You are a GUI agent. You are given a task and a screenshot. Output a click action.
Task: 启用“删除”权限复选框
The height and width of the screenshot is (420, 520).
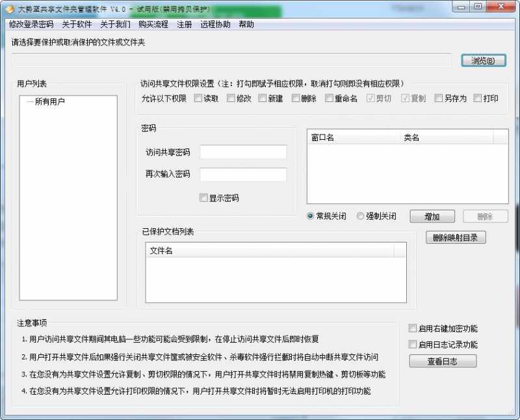point(294,98)
